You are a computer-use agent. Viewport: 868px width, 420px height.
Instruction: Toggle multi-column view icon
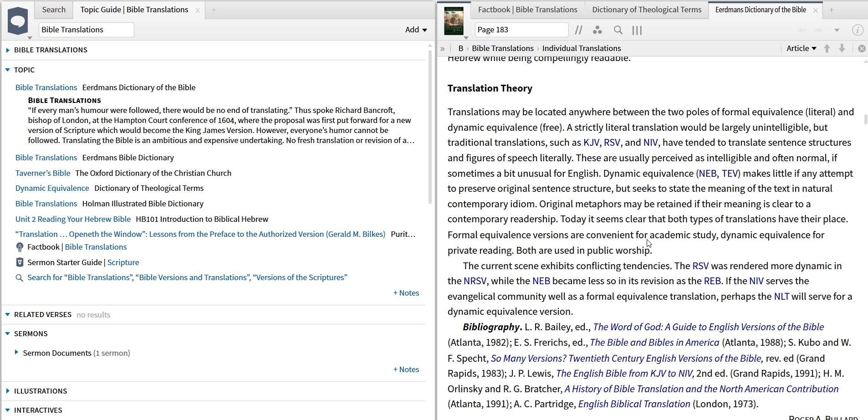pos(637,30)
